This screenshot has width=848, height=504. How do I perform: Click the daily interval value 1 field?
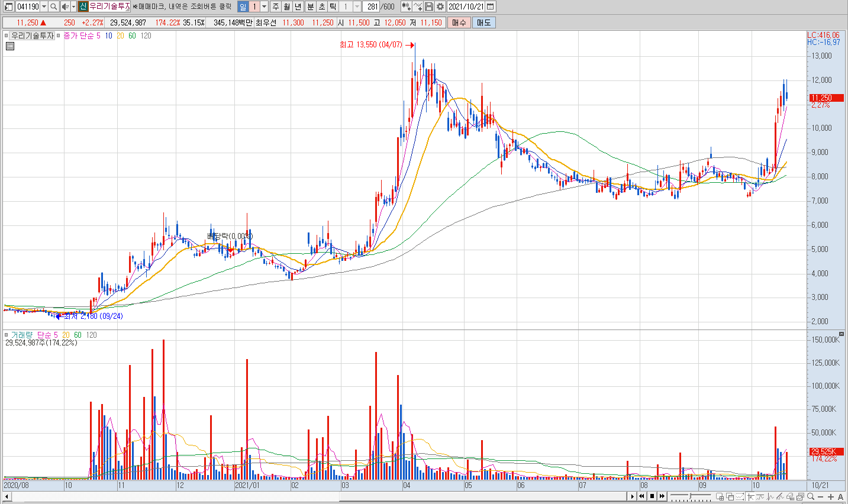[254, 7]
